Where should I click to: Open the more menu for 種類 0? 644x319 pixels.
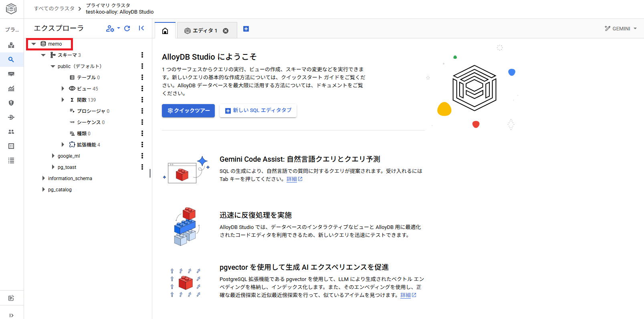click(x=142, y=133)
